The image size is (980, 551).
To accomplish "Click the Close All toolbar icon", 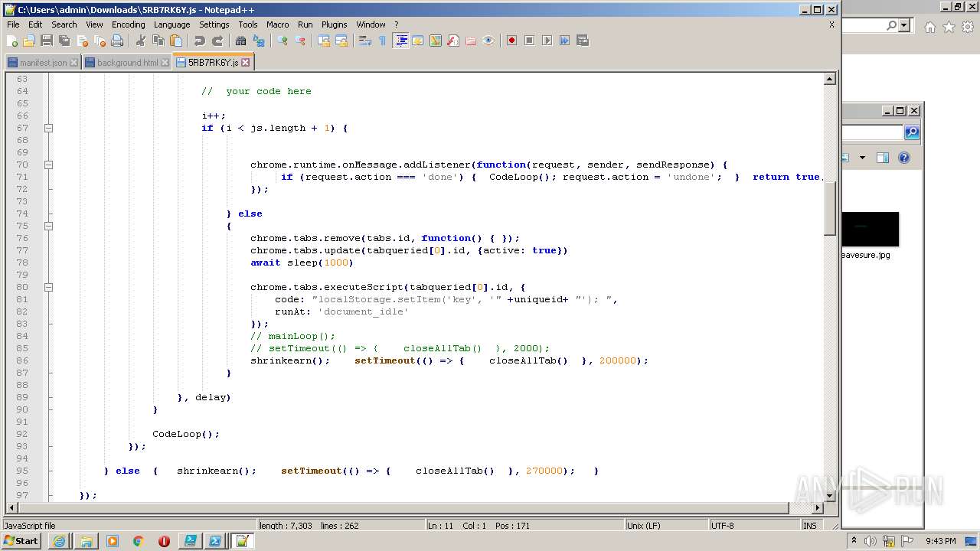I will pos(100,41).
